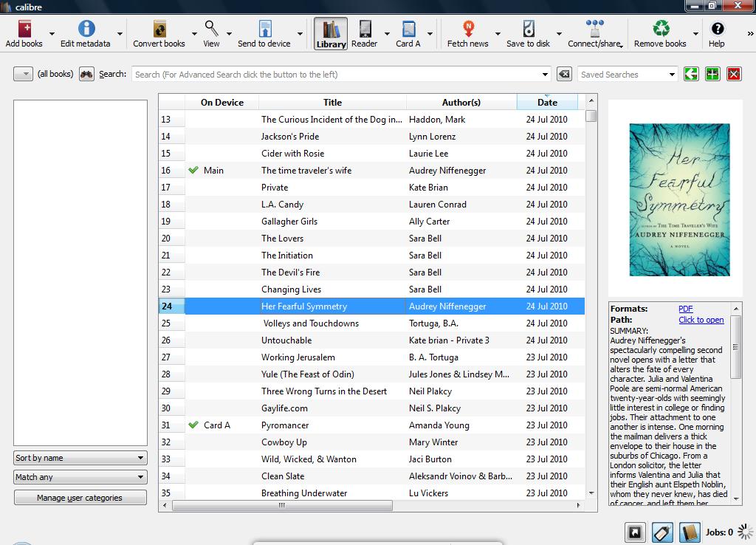Open the Sort by name dropdown

coord(80,458)
